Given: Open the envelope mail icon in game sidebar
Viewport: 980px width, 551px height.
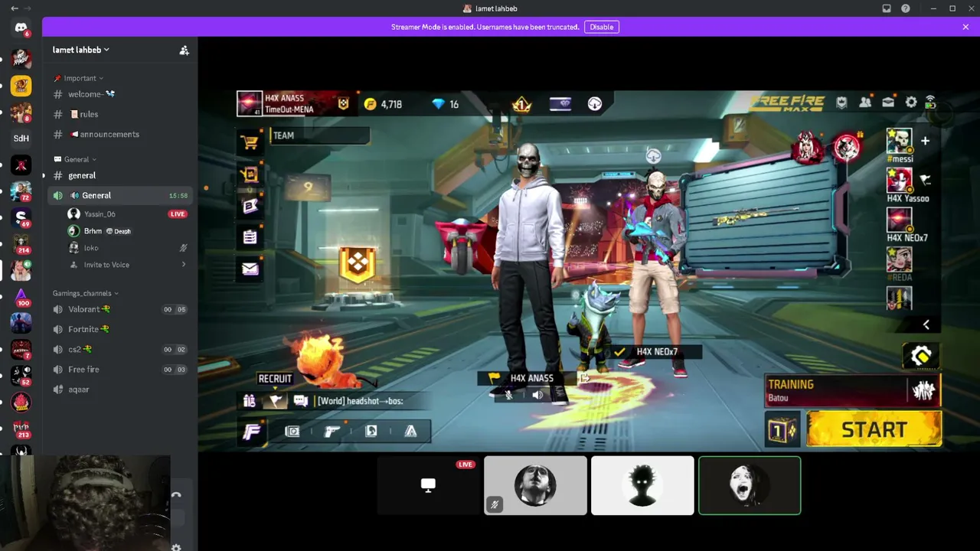Looking at the screenshot, I should (x=250, y=269).
